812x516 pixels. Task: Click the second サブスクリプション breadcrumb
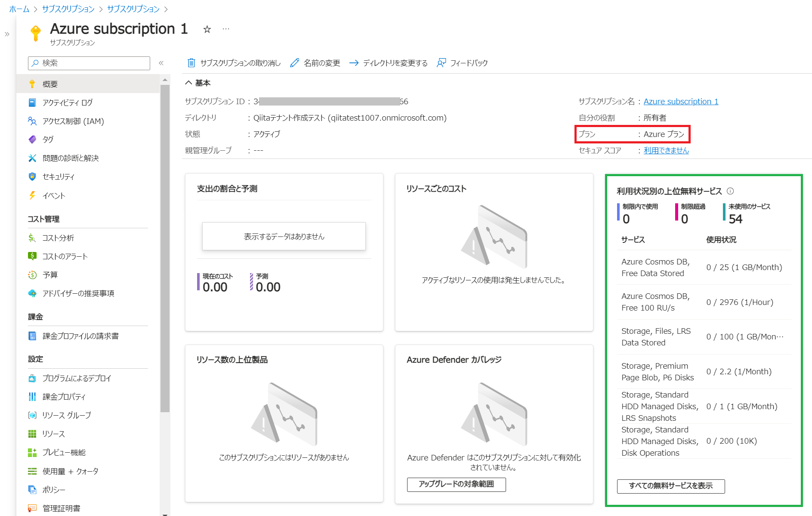(x=133, y=9)
